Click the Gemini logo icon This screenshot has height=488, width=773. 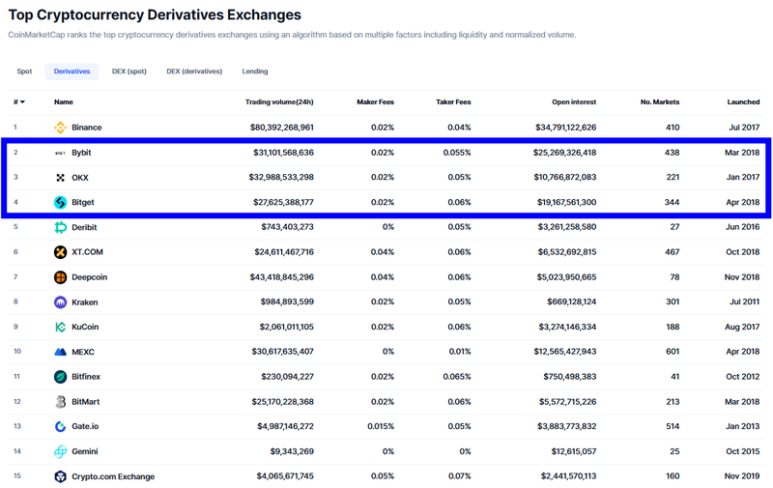tap(60, 452)
